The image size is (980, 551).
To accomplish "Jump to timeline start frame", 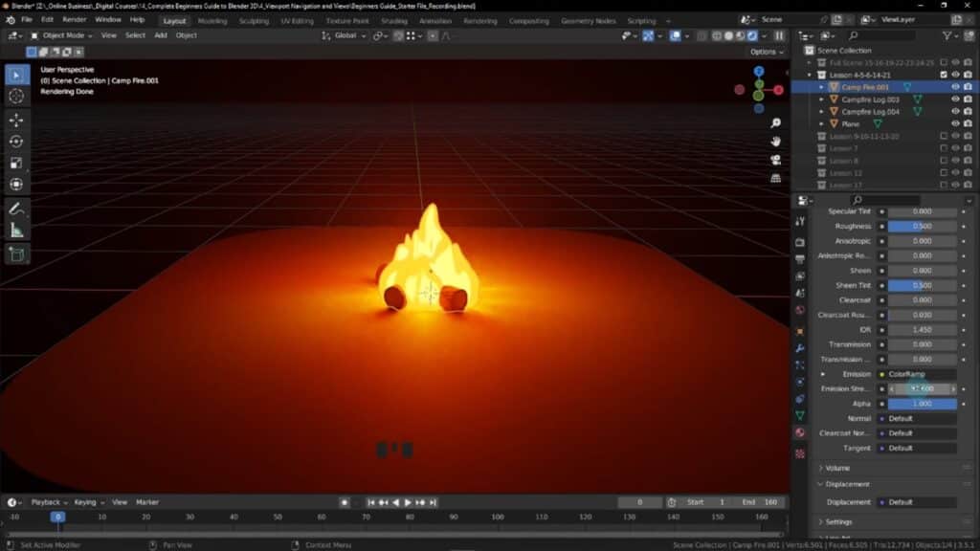I will tap(371, 502).
